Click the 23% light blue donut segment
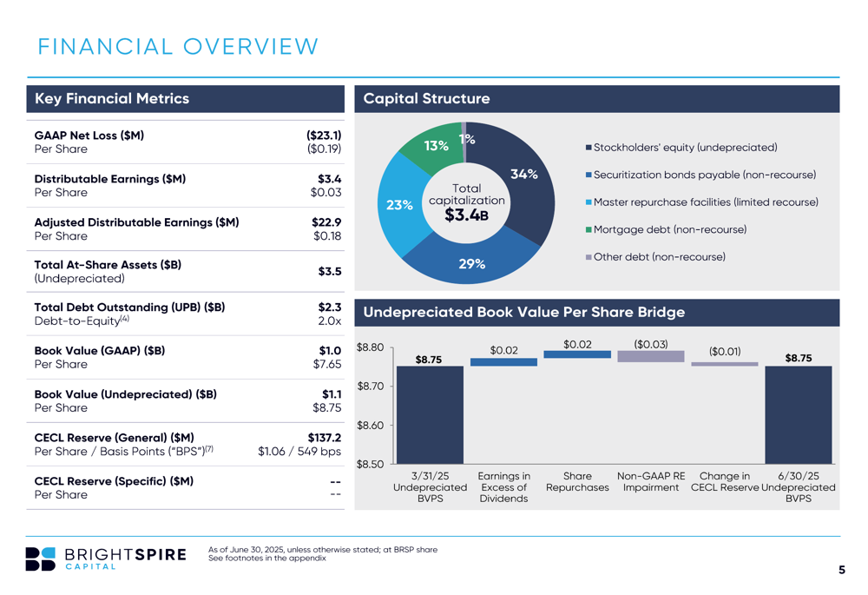Image resolution: width=868 pixels, height=595 pixels. click(x=399, y=205)
